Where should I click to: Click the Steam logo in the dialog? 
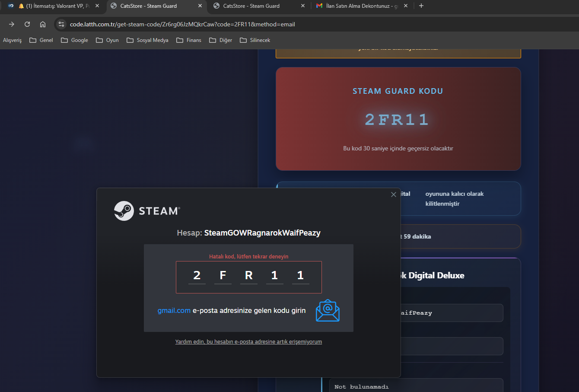point(147,211)
